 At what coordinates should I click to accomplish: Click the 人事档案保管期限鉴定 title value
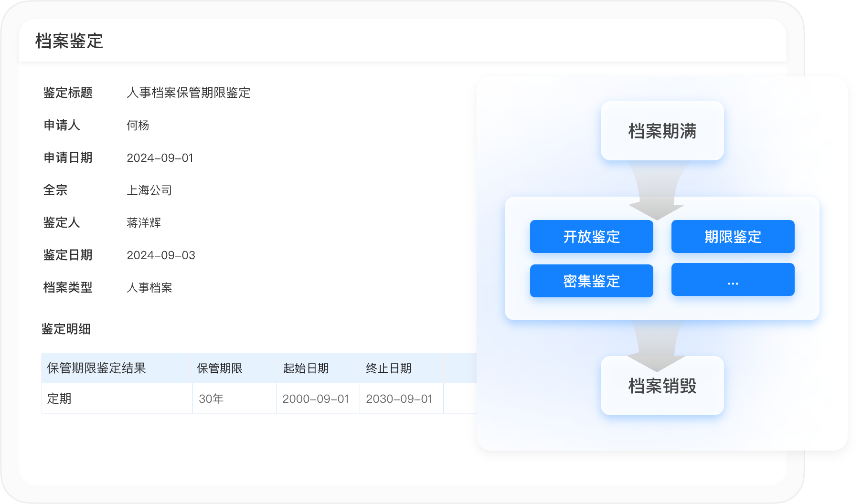189,93
